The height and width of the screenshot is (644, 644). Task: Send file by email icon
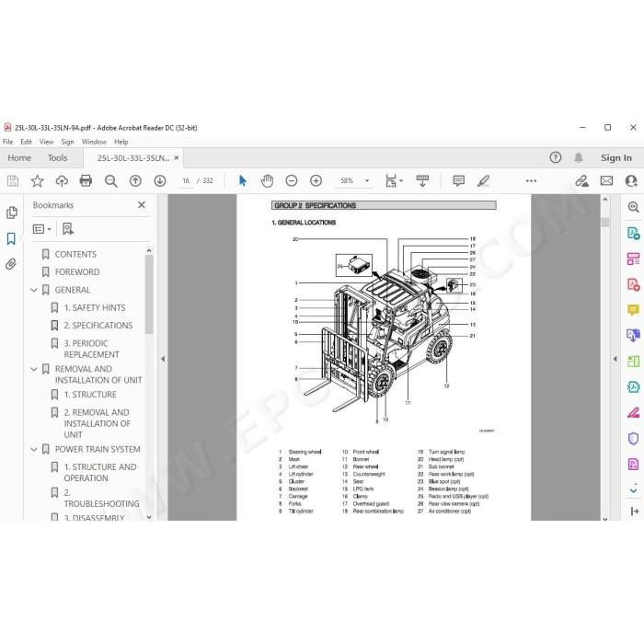pos(606,180)
